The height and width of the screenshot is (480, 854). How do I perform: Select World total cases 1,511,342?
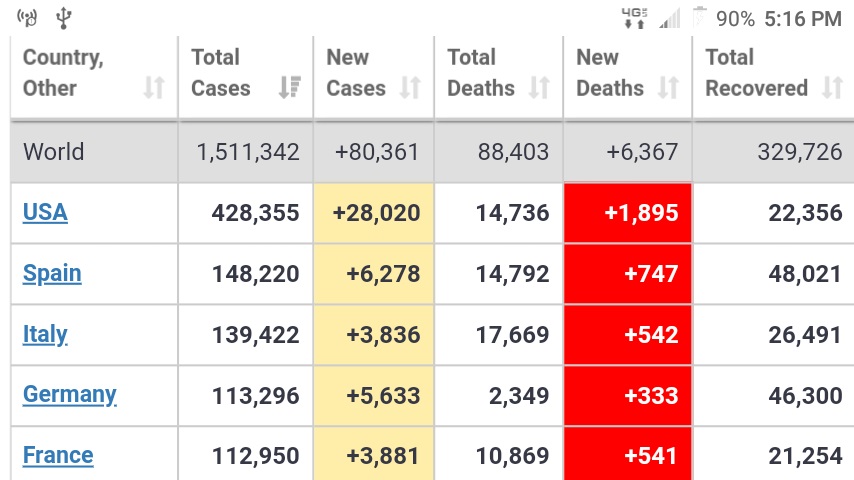pos(248,152)
